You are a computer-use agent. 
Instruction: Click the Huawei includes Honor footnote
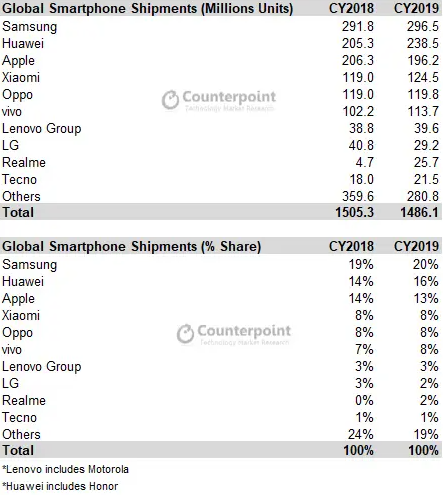pos(60,486)
